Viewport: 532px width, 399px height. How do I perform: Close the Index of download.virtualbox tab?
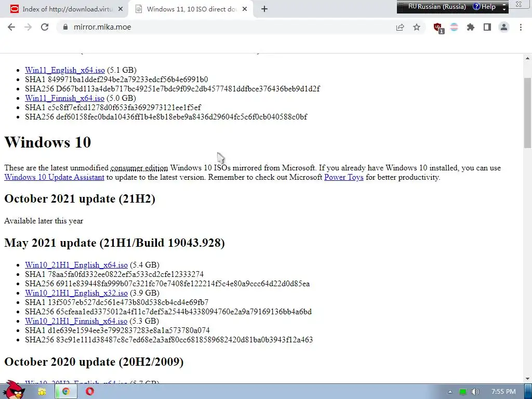click(121, 9)
